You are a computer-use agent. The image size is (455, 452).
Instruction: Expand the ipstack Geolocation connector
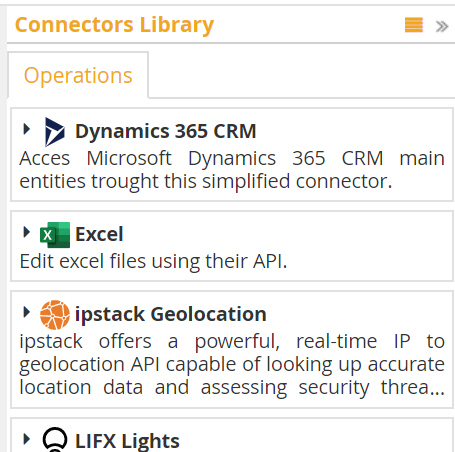[26, 312]
